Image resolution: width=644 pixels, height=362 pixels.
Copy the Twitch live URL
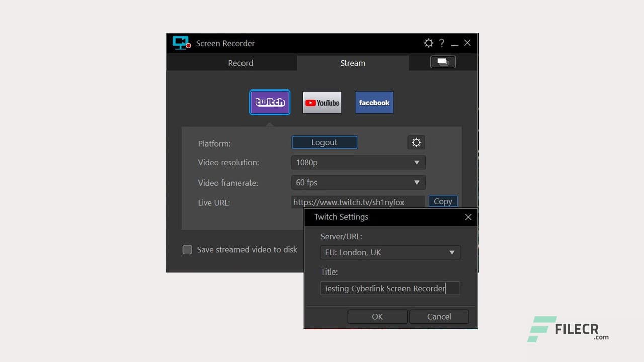(x=442, y=201)
